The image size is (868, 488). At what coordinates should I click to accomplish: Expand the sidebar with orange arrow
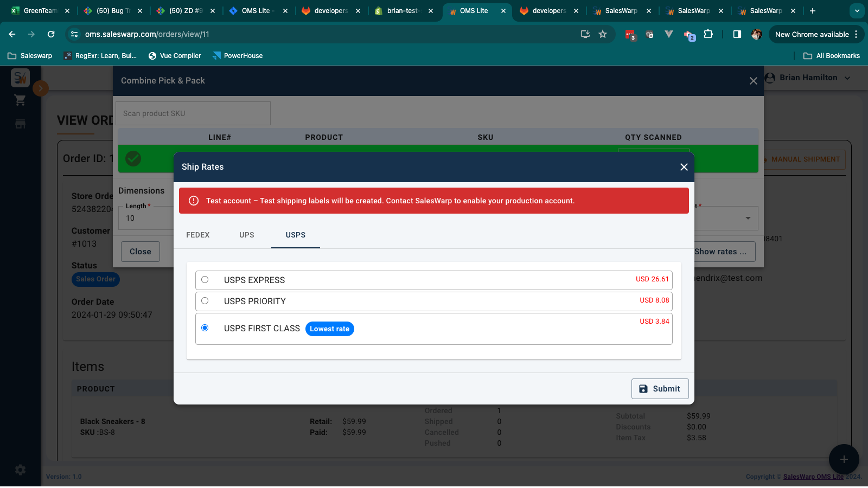[41, 88]
